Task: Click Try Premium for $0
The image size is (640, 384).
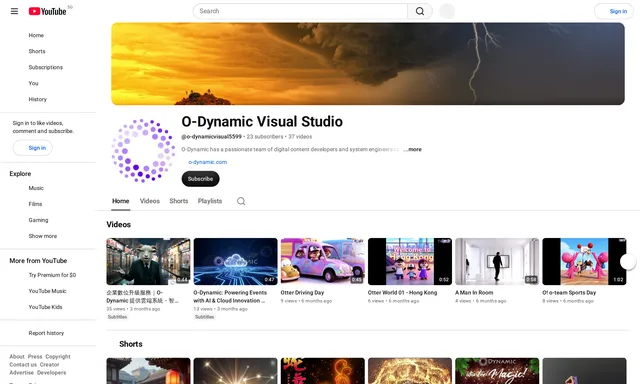Action: pos(52,275)
